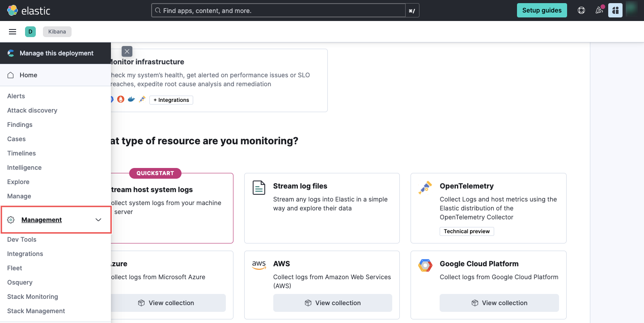View collection for AWS logs
Viewport: 644px width, 323px height.
(x=332, y=302)
